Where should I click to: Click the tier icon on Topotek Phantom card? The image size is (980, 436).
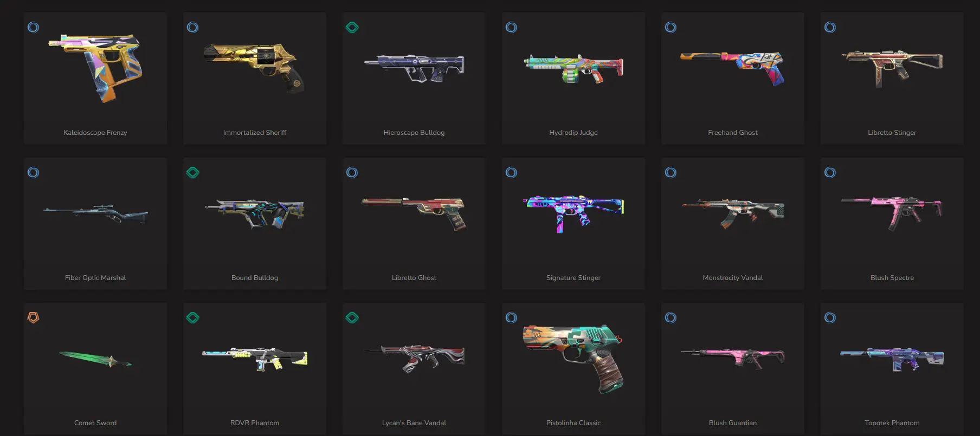point(830,317)
